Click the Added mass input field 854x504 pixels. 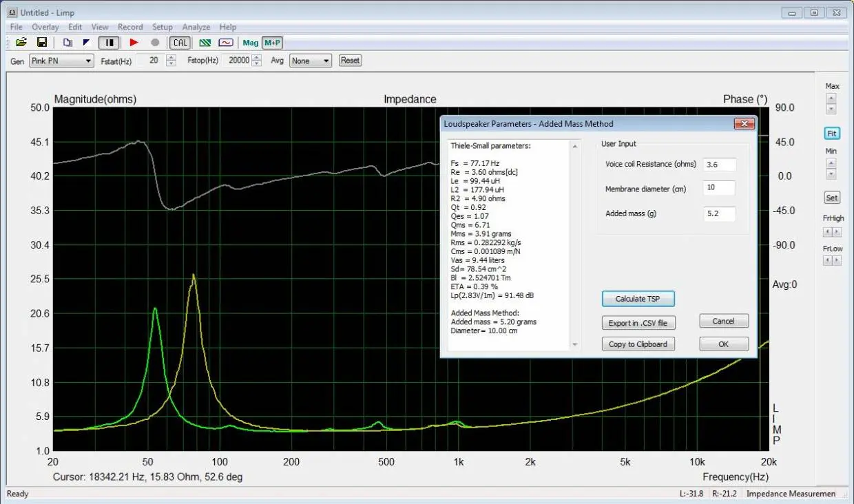point(719,214)
